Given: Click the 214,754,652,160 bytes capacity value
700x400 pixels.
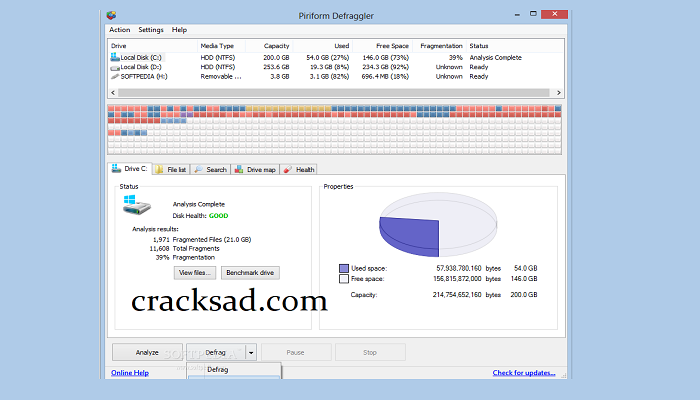Looking at the screenshot, I should [x=467, y=295].
